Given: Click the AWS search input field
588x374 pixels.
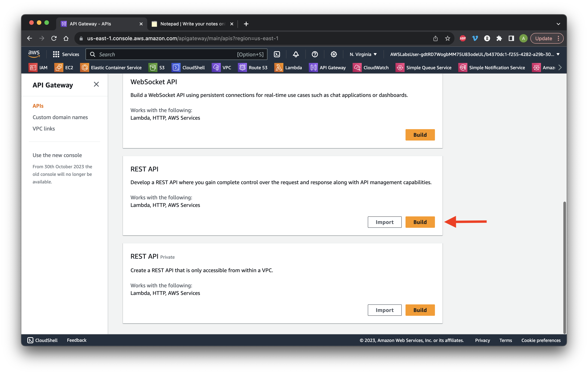Looking at the screenshot, I should click(x=176, y=54).
